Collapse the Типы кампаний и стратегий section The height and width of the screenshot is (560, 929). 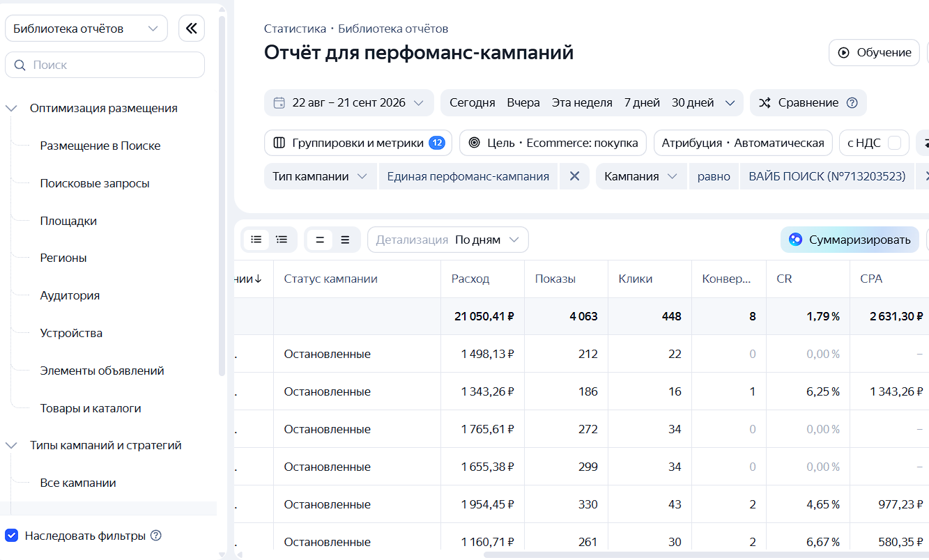[11, 445]
